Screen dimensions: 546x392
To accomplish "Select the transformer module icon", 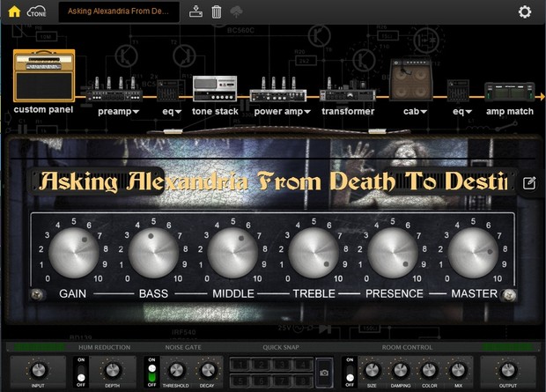I will click(x=348, y=90).
